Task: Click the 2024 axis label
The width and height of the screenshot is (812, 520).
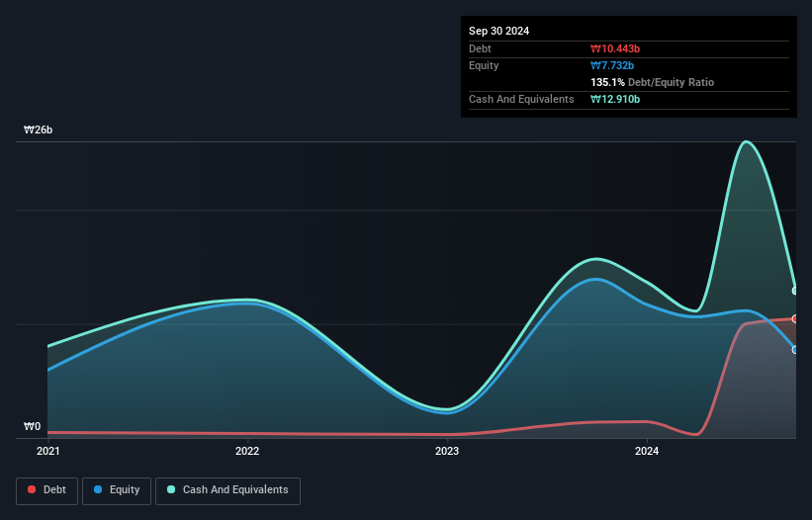Action: tap(647, 451)
